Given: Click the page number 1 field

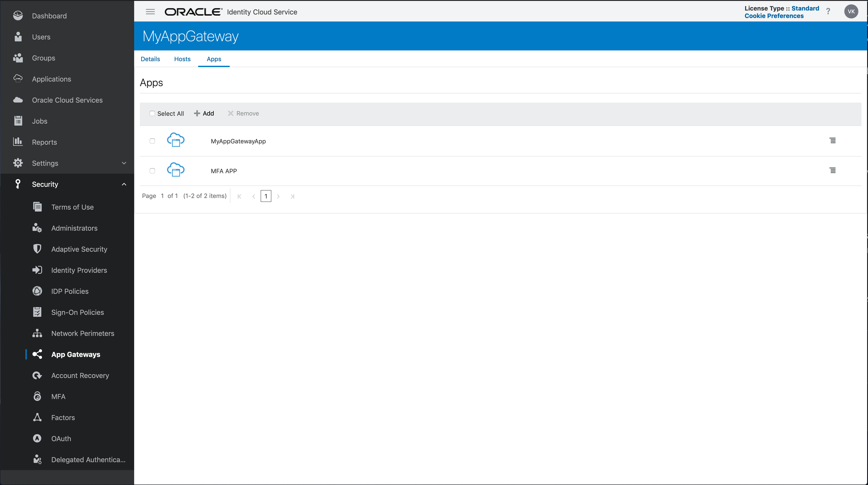Looking at the screenshot, I should tap(266, 196).
